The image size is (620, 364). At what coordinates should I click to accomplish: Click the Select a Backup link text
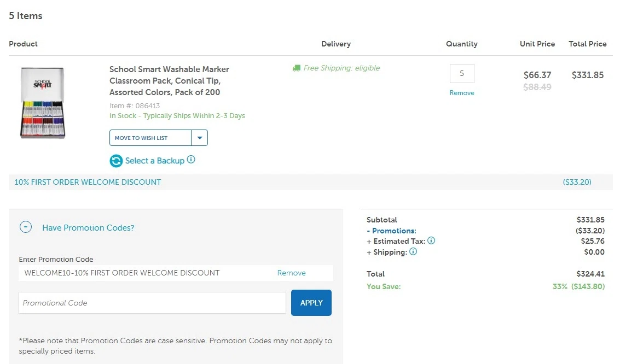pos(154,161)
